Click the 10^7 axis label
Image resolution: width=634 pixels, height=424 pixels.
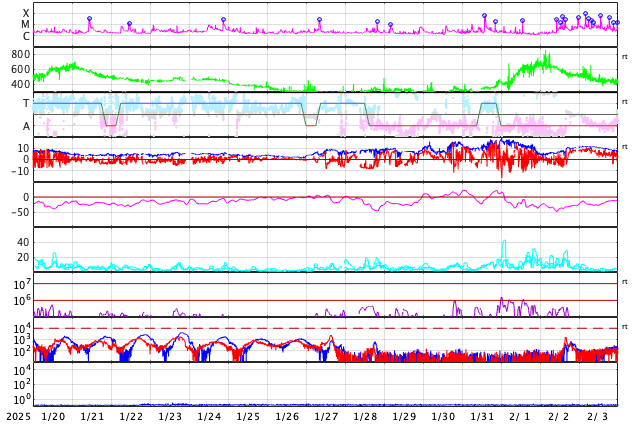pyautogui.click(x=21, y=285)
